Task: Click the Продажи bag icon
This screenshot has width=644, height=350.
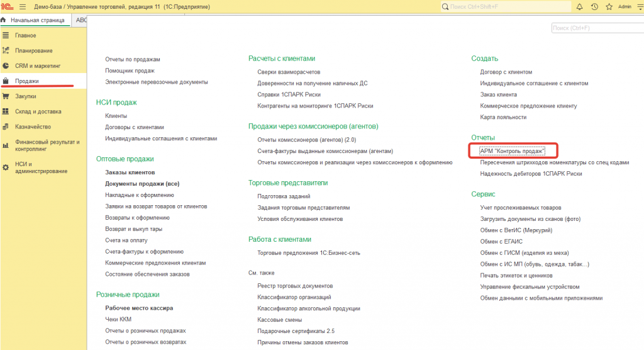Action: tap(5, 81)
